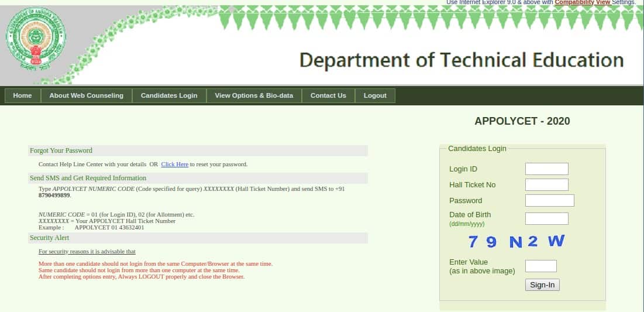Viewport: 644px width, 312px height.
Task: Select the 'Always LOGOUT properly' warning line
Action: (x=142, y=277)
